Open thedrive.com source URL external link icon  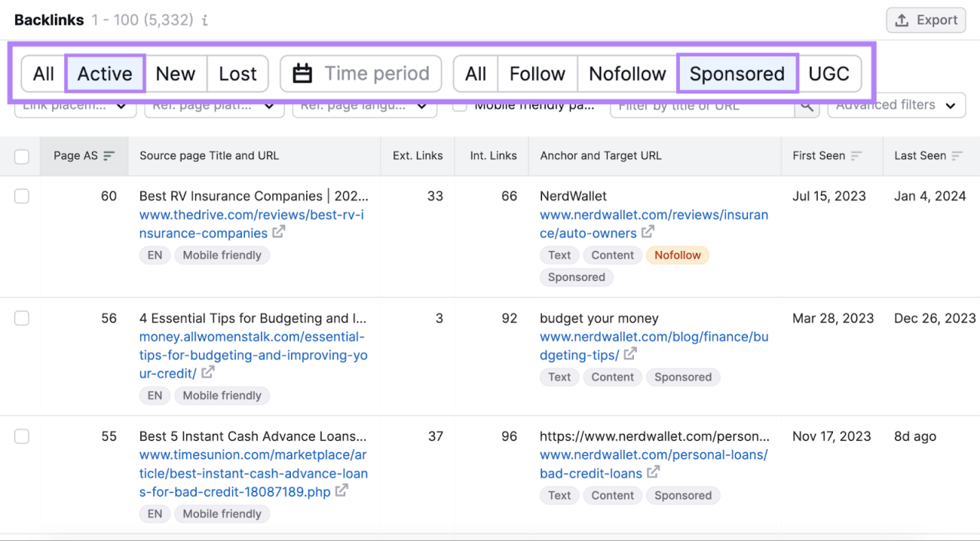tap(279, 232)
